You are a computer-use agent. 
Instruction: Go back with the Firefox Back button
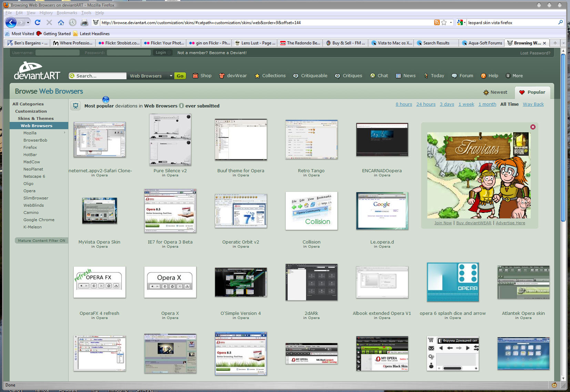tap(11, 22)
